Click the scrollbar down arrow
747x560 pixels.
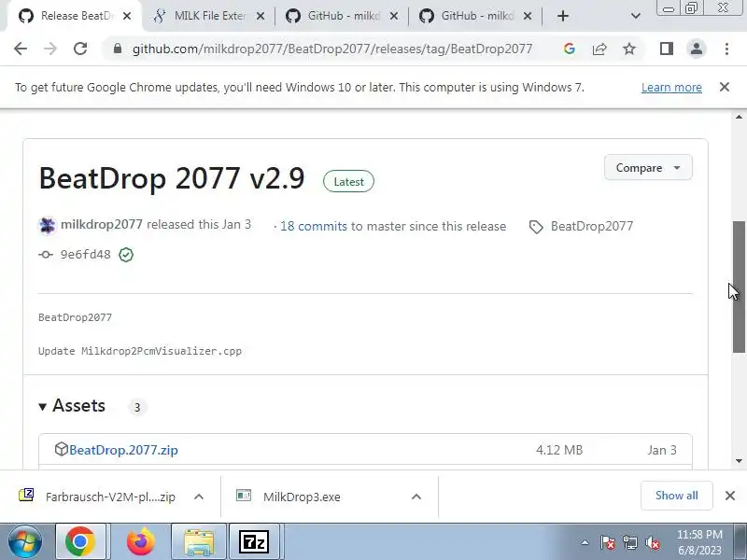[x=739, y=460]
